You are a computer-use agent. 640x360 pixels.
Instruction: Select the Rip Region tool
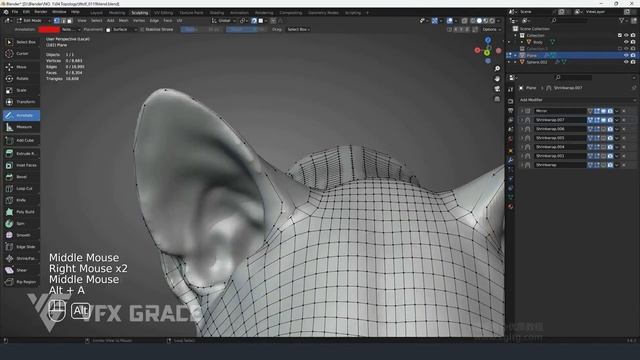coord(22,282)
